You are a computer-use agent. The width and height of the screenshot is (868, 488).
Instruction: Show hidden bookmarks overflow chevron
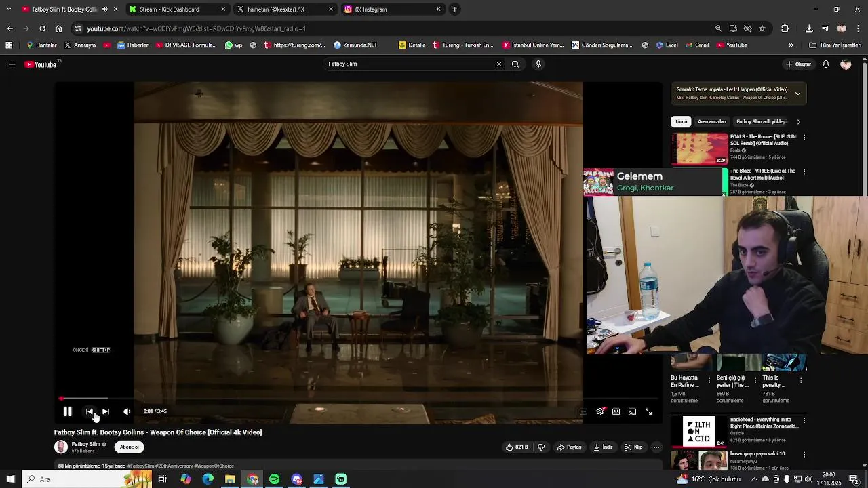[x=791, y=45]
